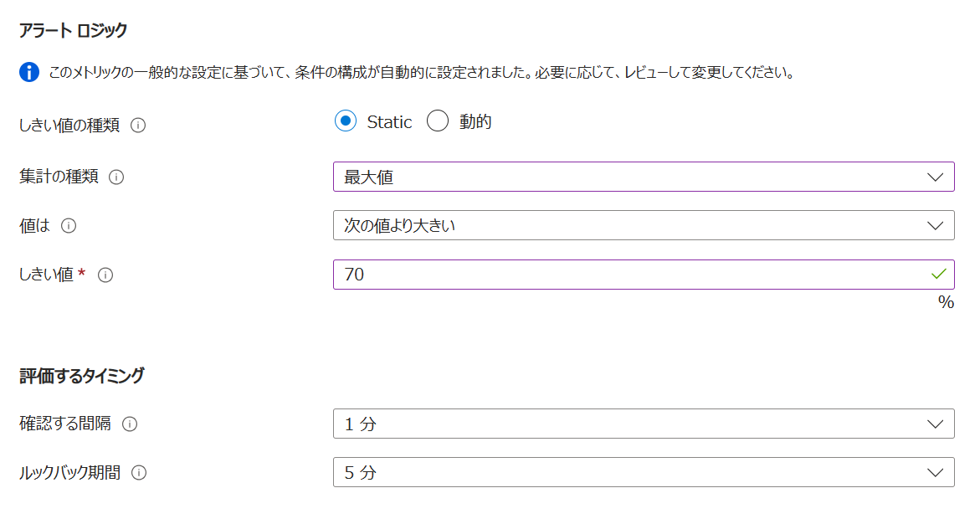Click info icon next to 値は
The width and height of the screenshot is (980, 524).
tap(69, 226)
